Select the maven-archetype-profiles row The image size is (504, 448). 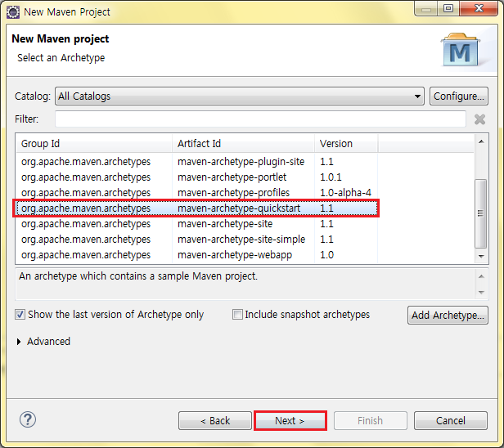tap(196, 193)
